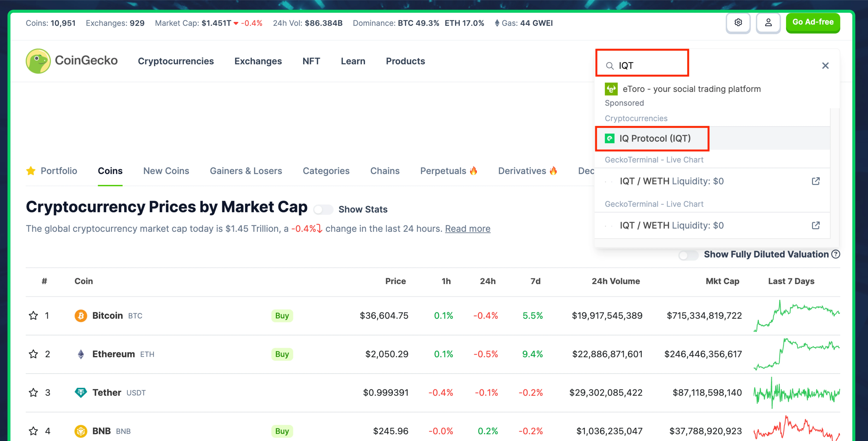868x441 pixels.
Task: Switch to the Chains tab
Action: [385, 171]
